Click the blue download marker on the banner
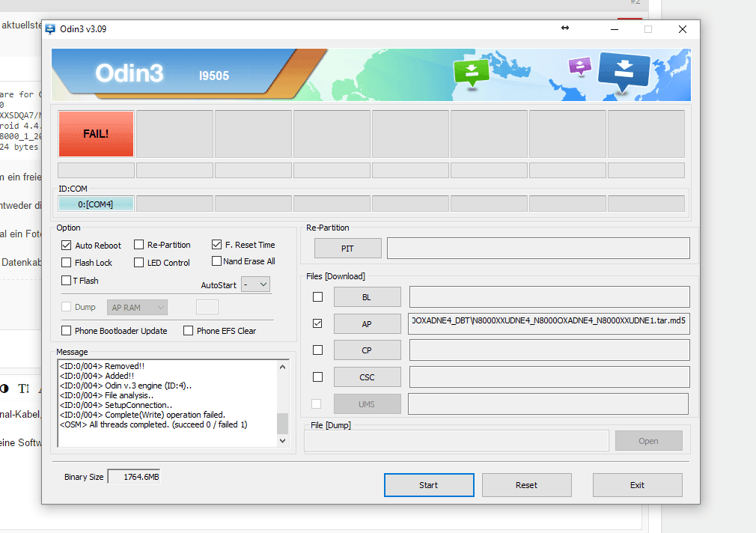Image resolution: width=756 pixels, height=533 pixels. (624, 71)
